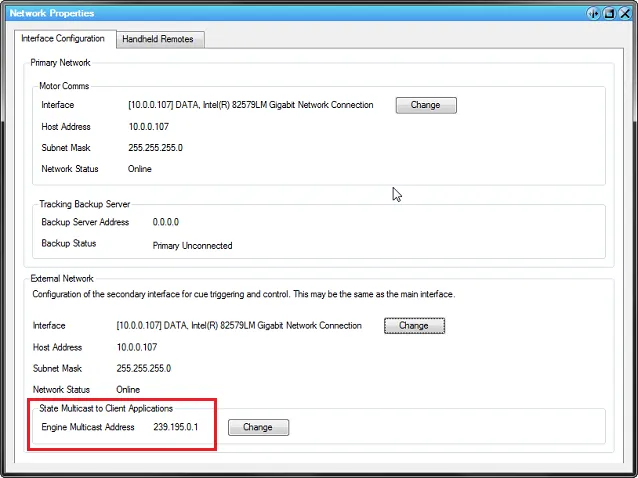Click Change for the External Network interface

[414, 325]
